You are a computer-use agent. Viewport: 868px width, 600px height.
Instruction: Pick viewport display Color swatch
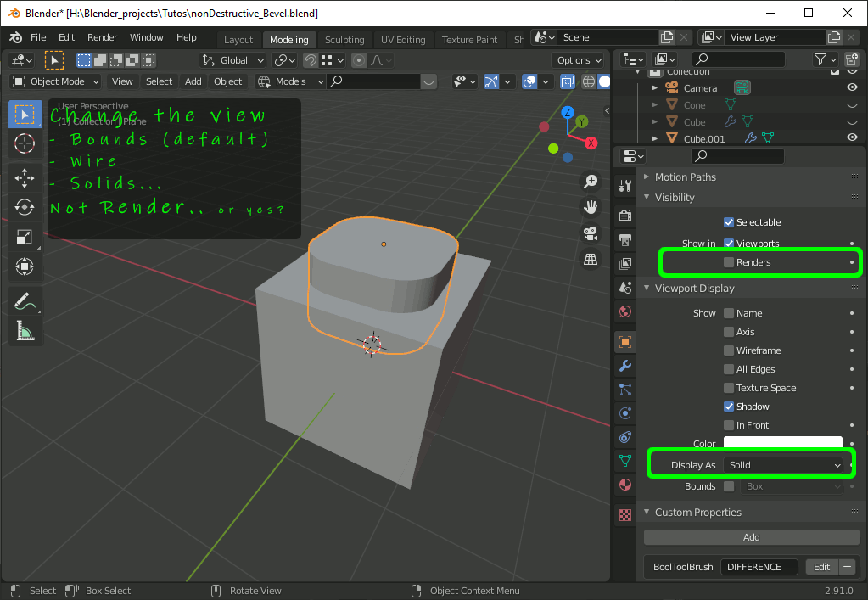783,443
